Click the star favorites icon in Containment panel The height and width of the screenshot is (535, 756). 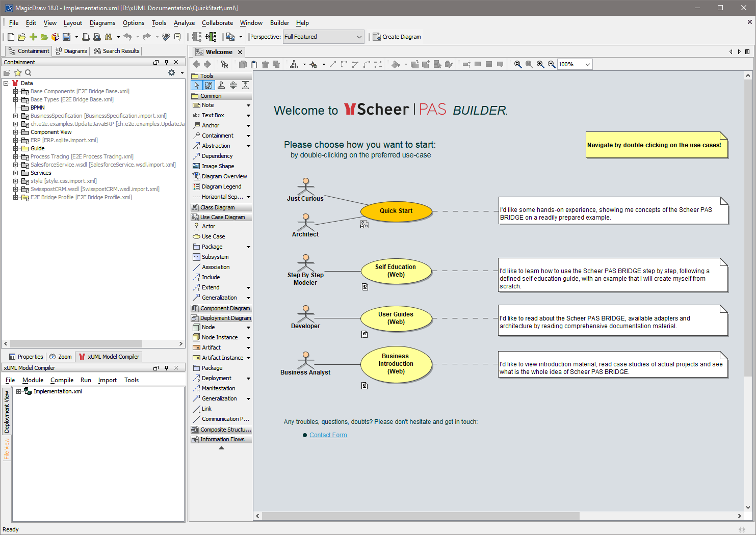[x=18, y=73]
